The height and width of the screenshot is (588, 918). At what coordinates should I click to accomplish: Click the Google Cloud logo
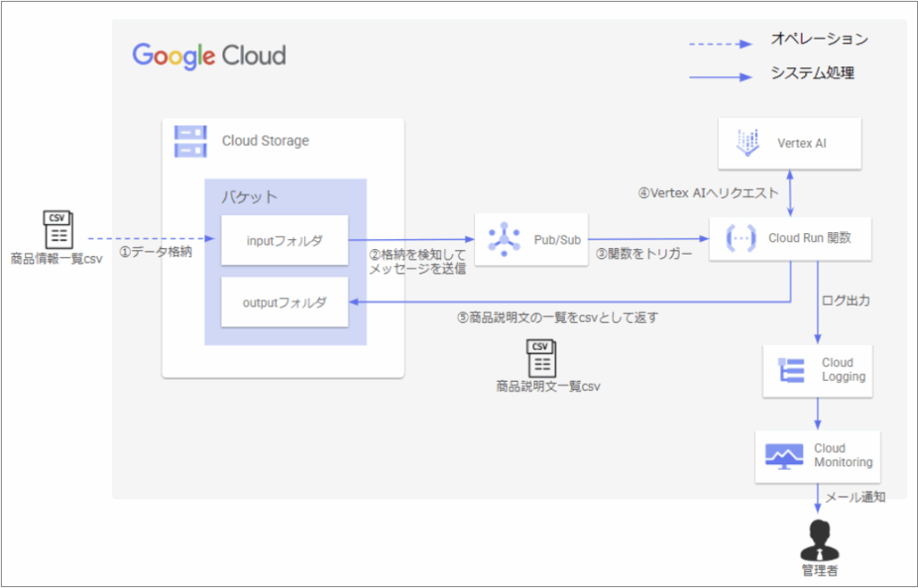pos(209,56)
